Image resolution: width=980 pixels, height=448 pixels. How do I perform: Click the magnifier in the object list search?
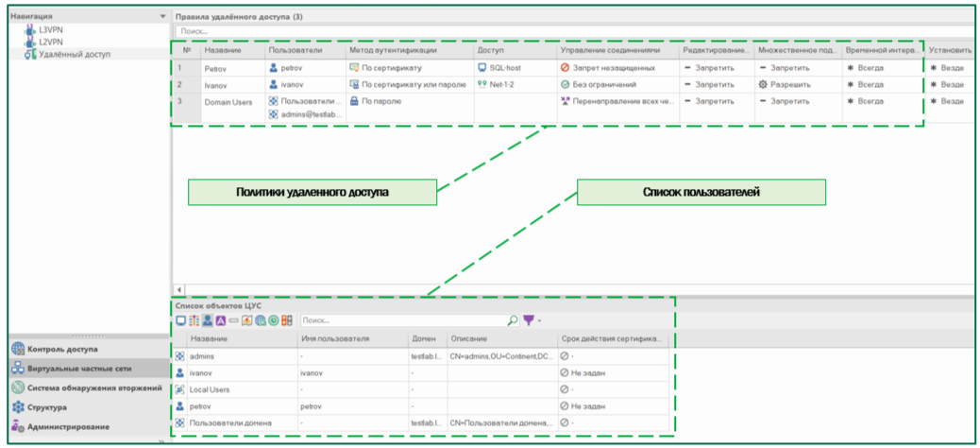513,320
